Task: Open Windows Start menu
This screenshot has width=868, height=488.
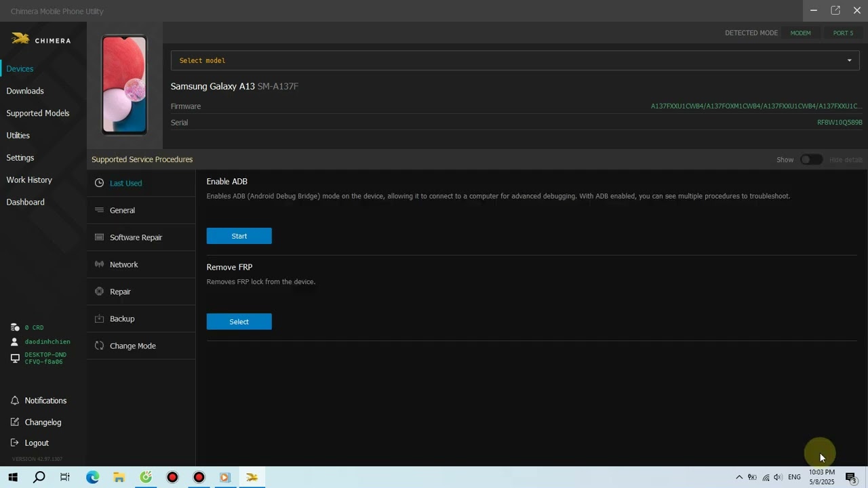Action: (x=13, y=477)
